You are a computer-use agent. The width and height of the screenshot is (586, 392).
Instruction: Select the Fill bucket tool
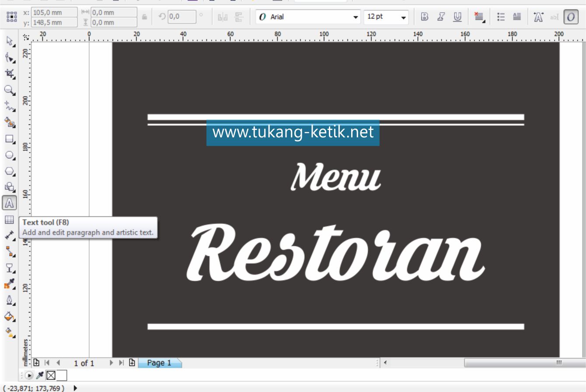pyautogui.click(x=10, y=316)
